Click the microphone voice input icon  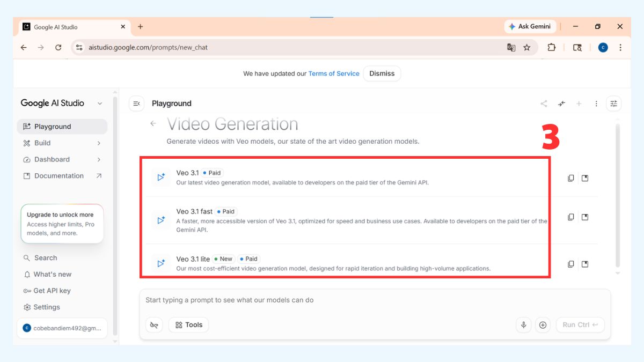pos(524,325)
